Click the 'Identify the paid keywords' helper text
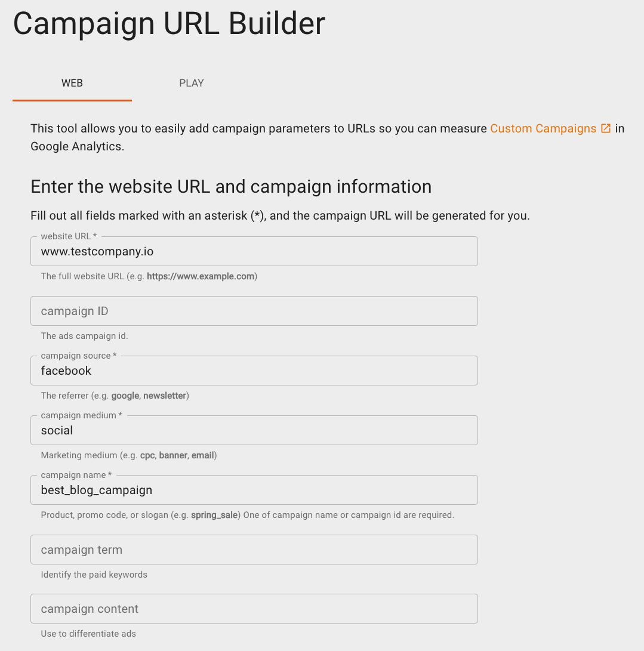This screenshot has width=644, height=651. tap(94, 575)
